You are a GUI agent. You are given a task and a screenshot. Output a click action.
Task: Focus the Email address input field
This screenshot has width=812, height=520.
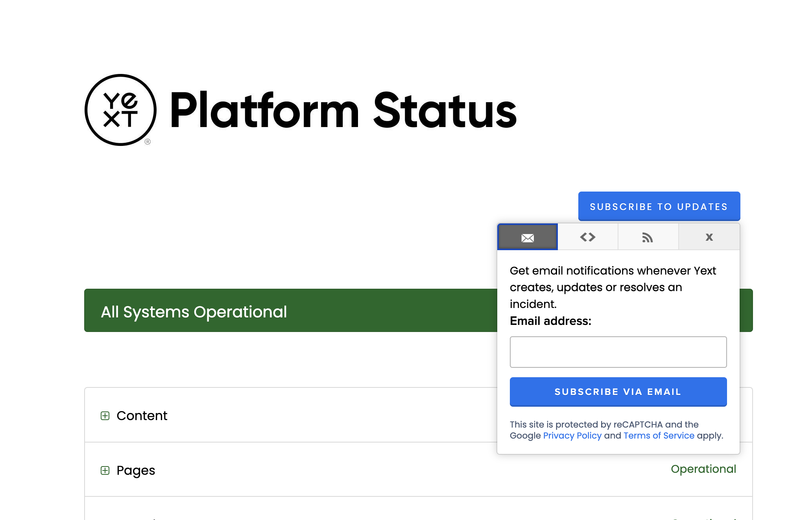point(618,352)
